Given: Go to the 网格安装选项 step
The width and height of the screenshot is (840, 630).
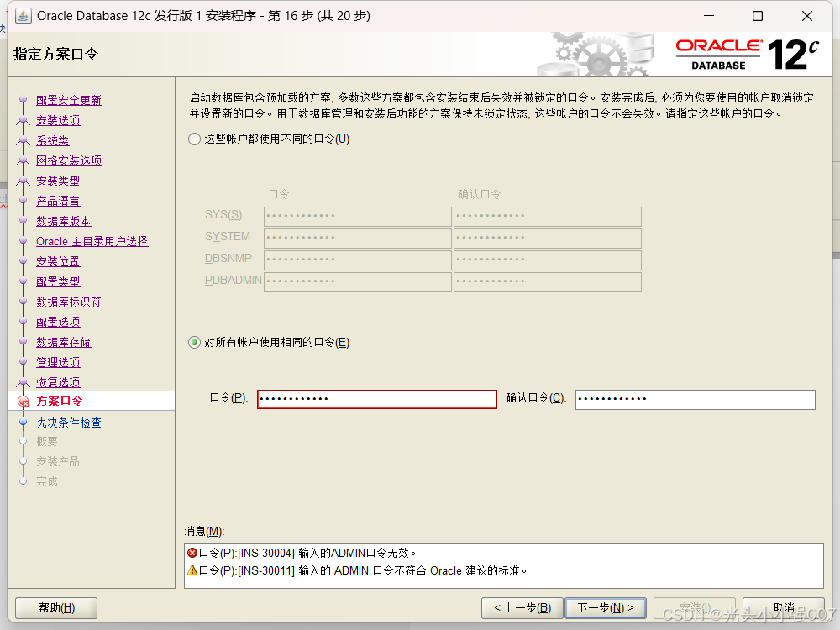Looking at the screenshot, I should (69, 160).
